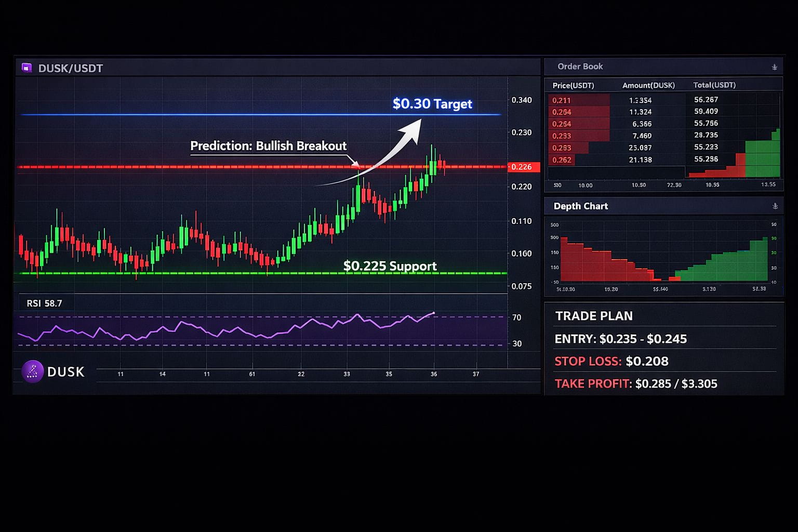
Task: Click the RSI 30 level label
Action: pyautogui.click(x=517, y=343)
